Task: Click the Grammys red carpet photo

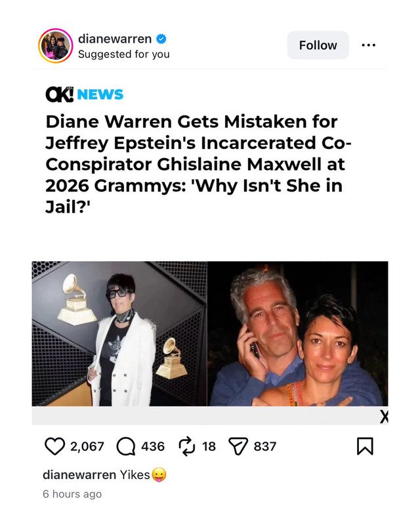Action: [119, 333]
